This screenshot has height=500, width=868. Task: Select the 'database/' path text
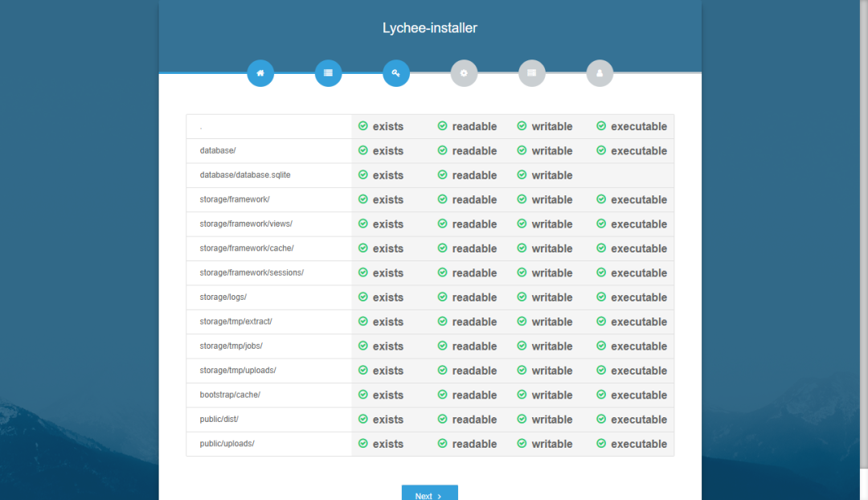coord(218,150)
